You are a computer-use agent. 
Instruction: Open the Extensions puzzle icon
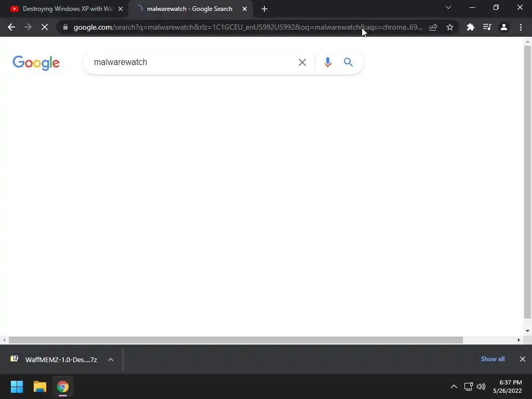tap(470, 27)
